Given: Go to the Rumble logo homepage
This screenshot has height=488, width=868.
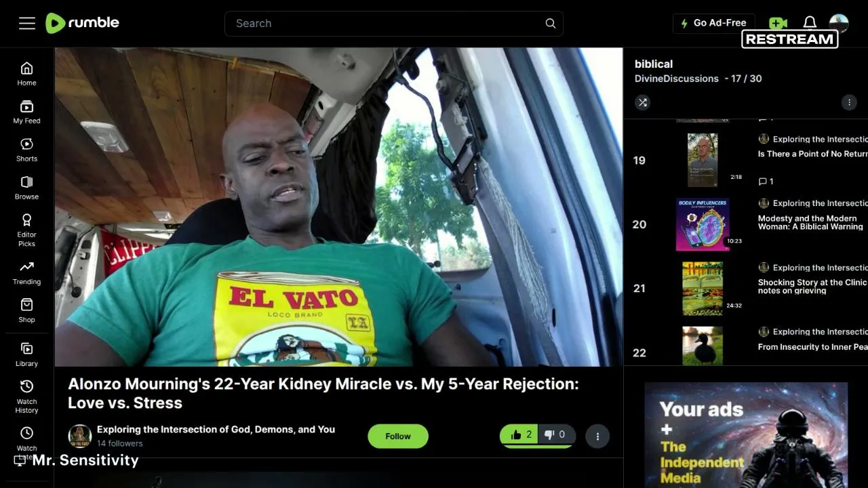Looking at the screenshot, I should 82,23.
